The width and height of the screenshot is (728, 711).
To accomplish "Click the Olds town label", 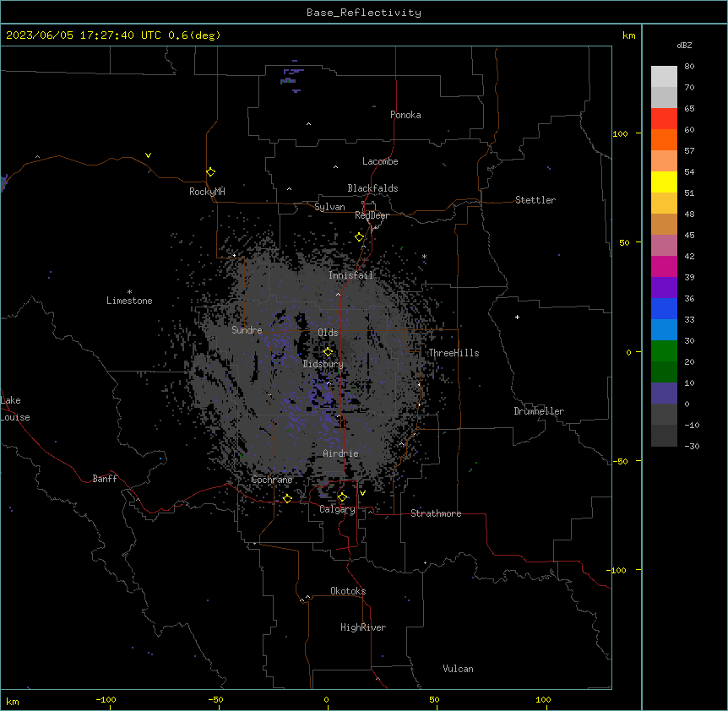I will (x=328, y=333).
